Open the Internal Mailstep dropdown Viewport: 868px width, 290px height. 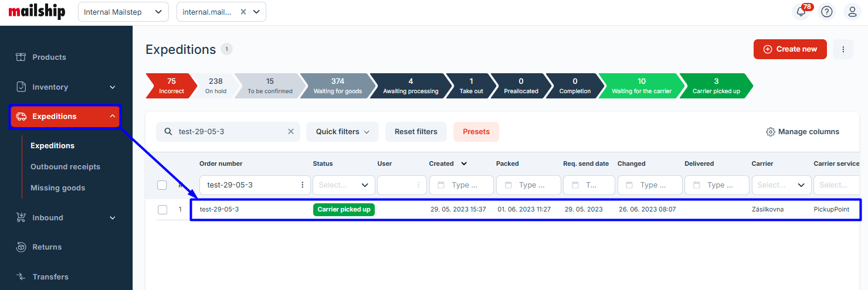click(123, 12)
